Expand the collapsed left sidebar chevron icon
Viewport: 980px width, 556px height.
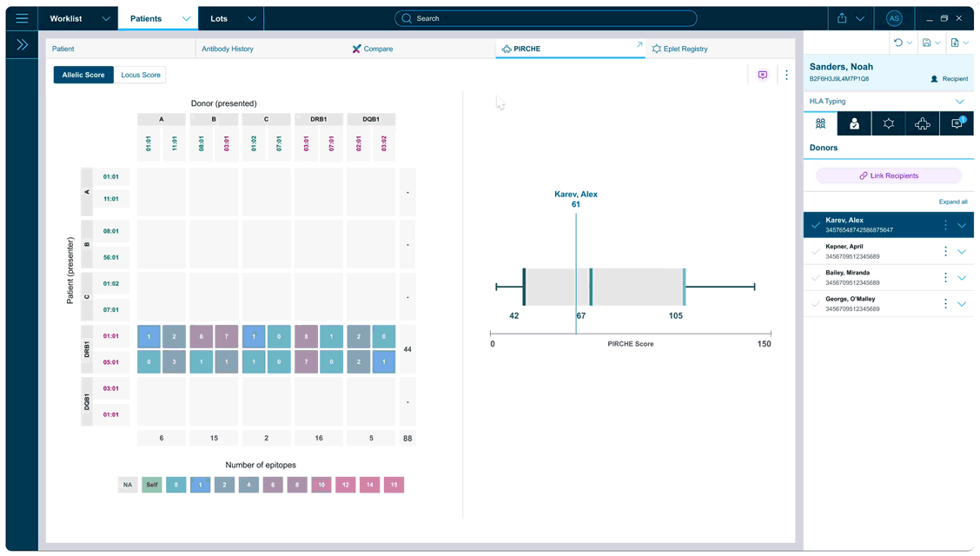21,44
